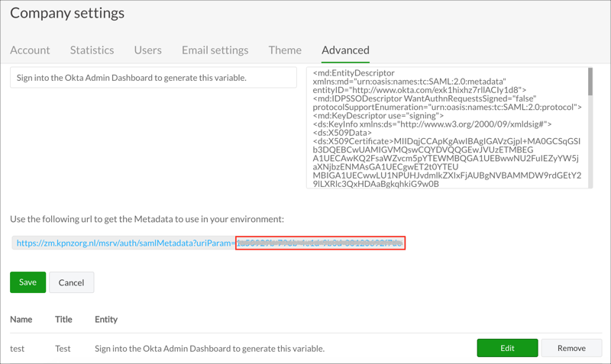Remove the test entry
This screenshot has height=364, width=611.
[x=571, y=348]
